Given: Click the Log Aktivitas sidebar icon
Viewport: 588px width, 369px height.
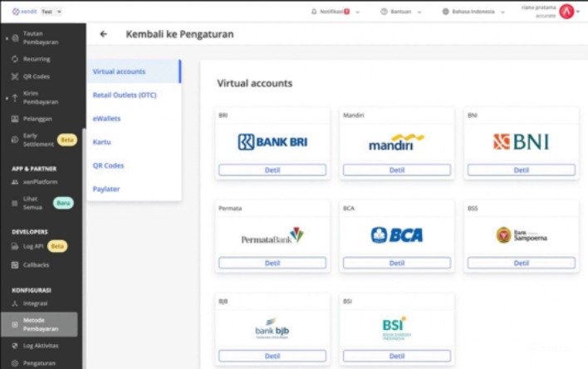Looking at the screenshot, I should pos(15,346).
